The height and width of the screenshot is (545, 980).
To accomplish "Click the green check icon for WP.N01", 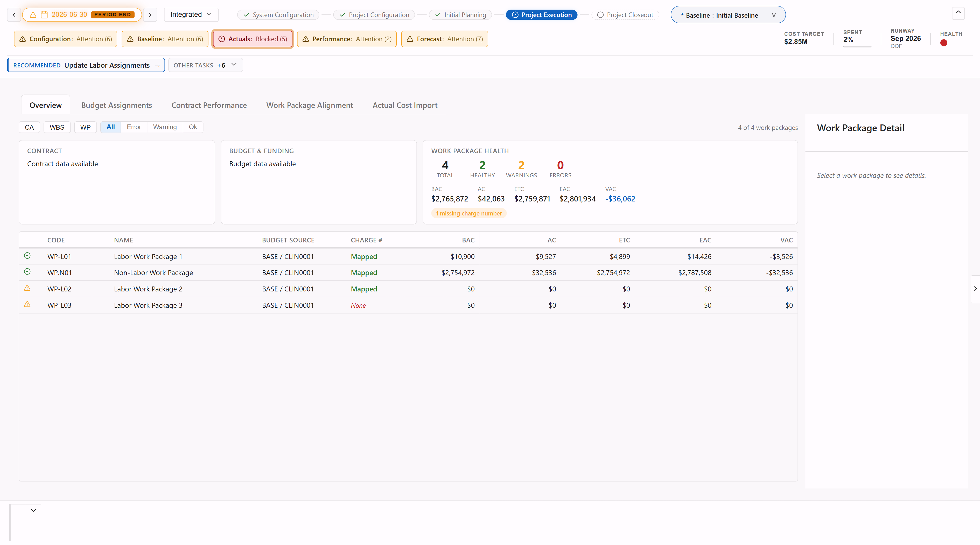I will (27, 272).
